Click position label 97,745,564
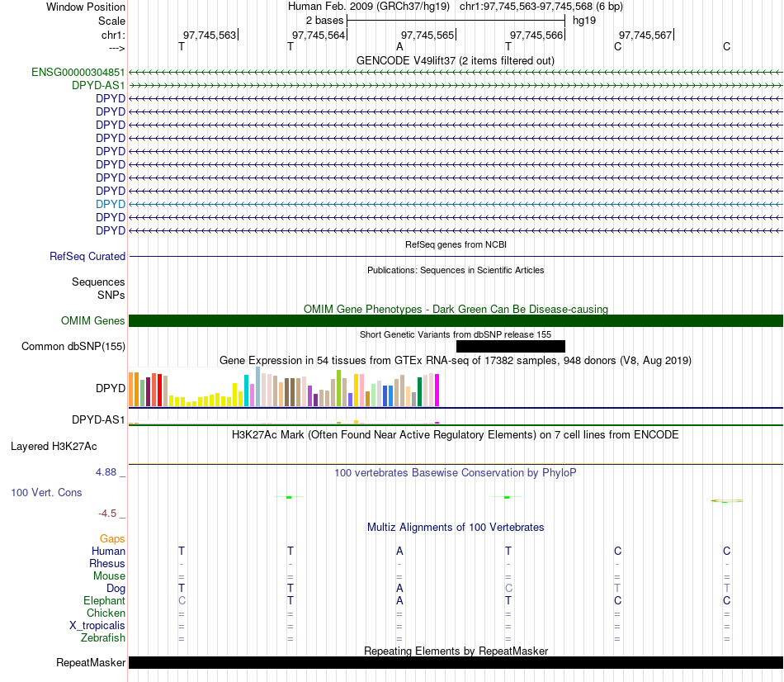The width and height of the screenshot is (784, 682). [319, 35]
